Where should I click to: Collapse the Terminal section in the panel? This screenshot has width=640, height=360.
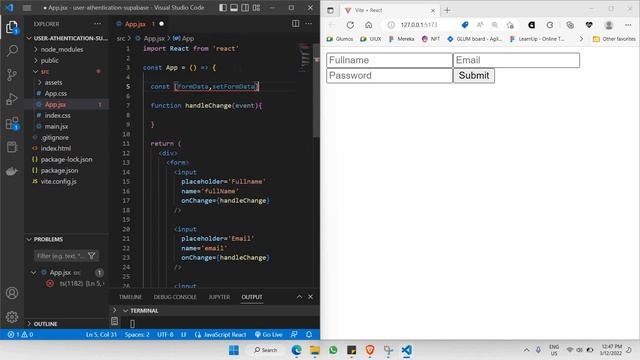coord(144,311)
